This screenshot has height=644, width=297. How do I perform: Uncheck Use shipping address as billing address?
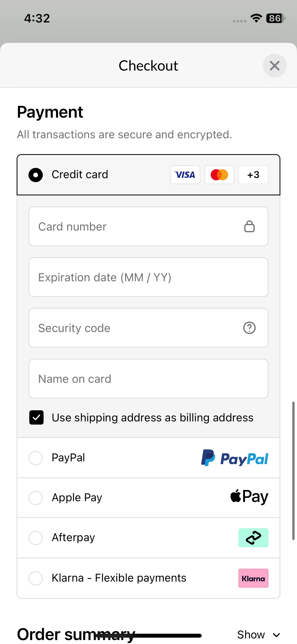(x=36, y=417)
